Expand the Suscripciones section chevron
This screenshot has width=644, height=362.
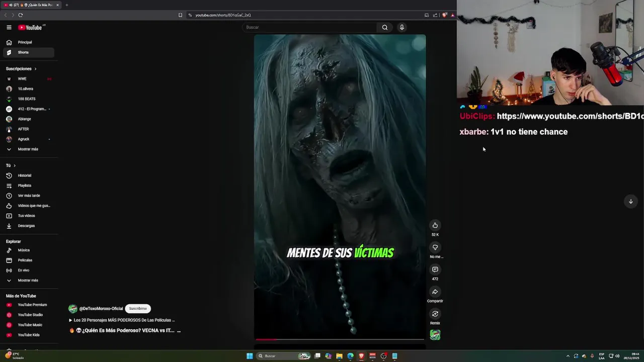point(35,69)
